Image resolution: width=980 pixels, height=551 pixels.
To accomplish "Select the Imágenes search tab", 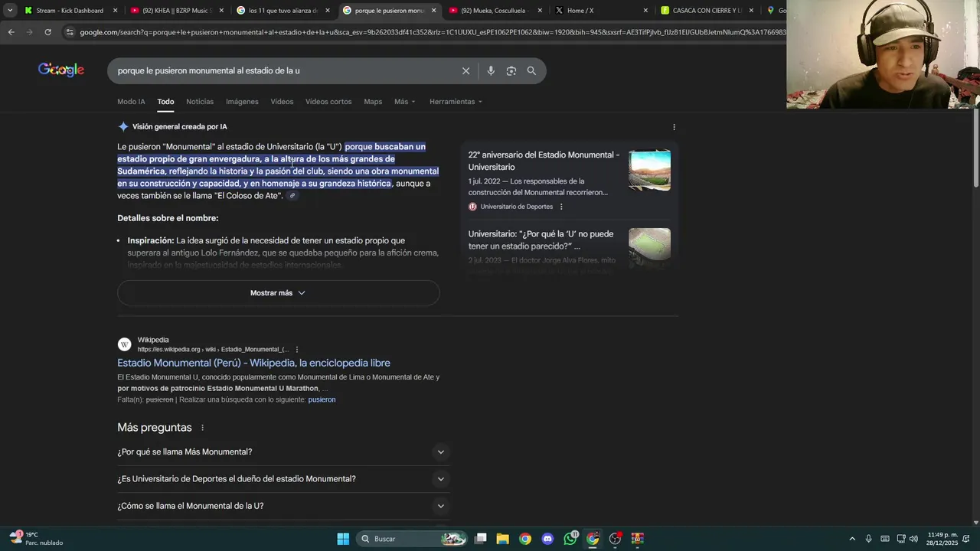I will pyautogui.click(x=242, y=102).
